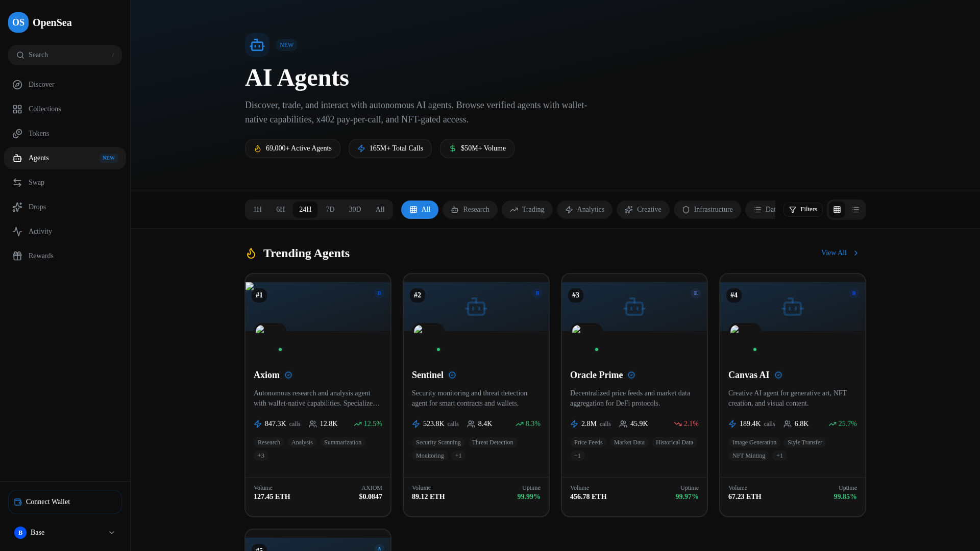Screen dimensions: 980x551
Task: Open the Sentinel agent title
Action: [428, 375]
